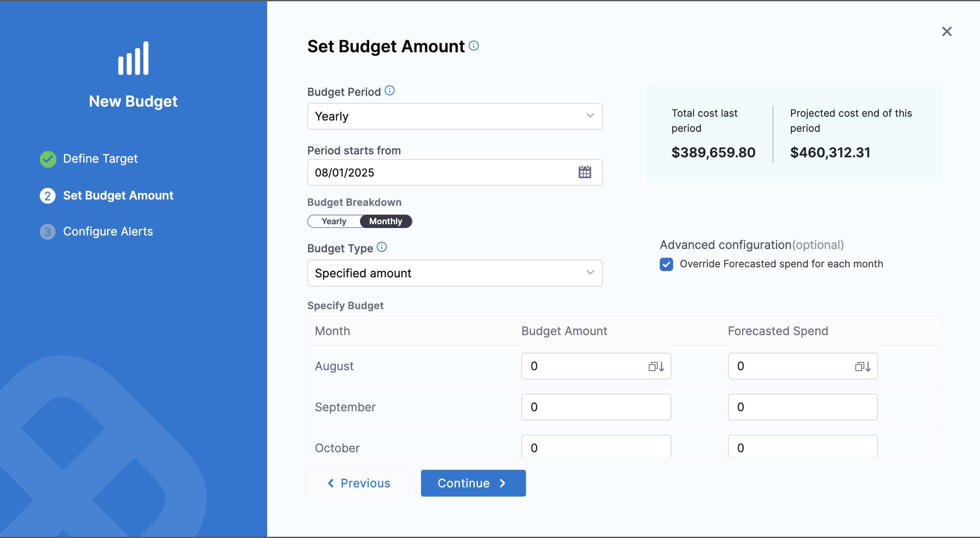Open calendar picker icon in date field

584,172
